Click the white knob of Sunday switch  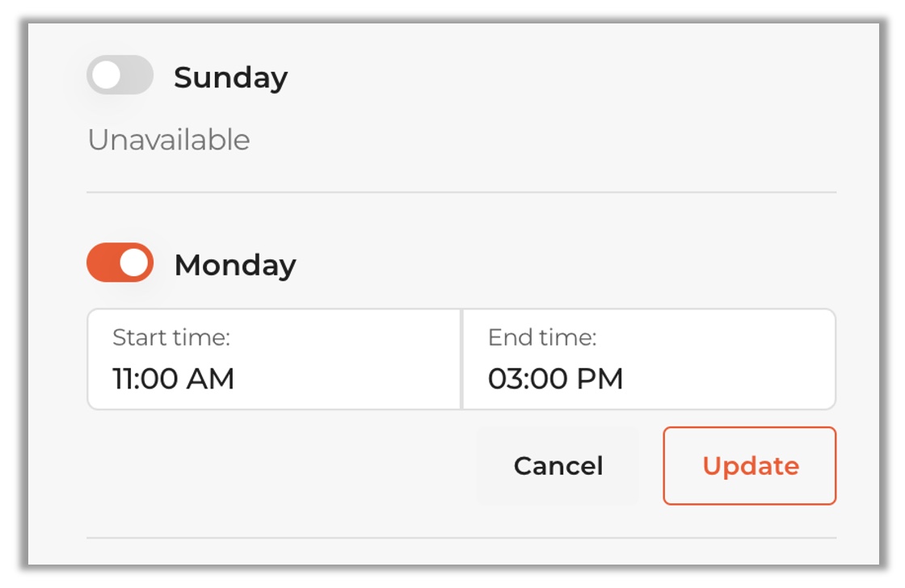point(106,75)
